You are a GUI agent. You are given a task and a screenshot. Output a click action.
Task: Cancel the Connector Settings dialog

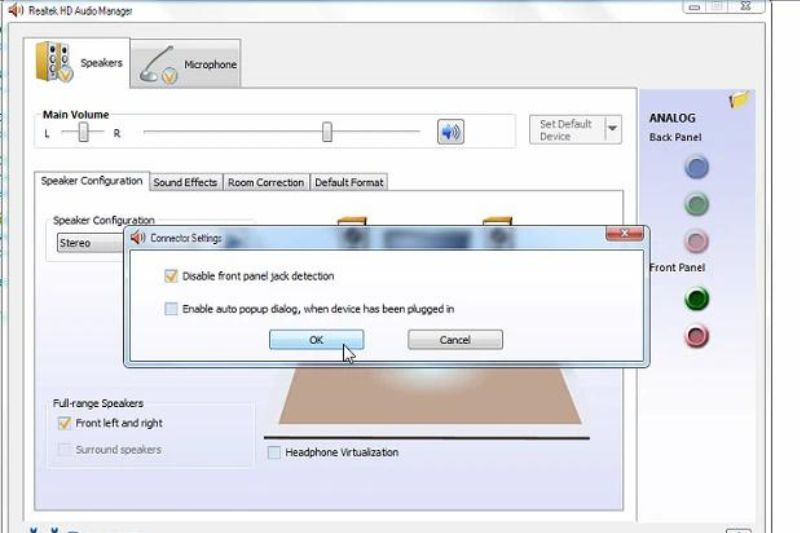[x=455, y=340]
